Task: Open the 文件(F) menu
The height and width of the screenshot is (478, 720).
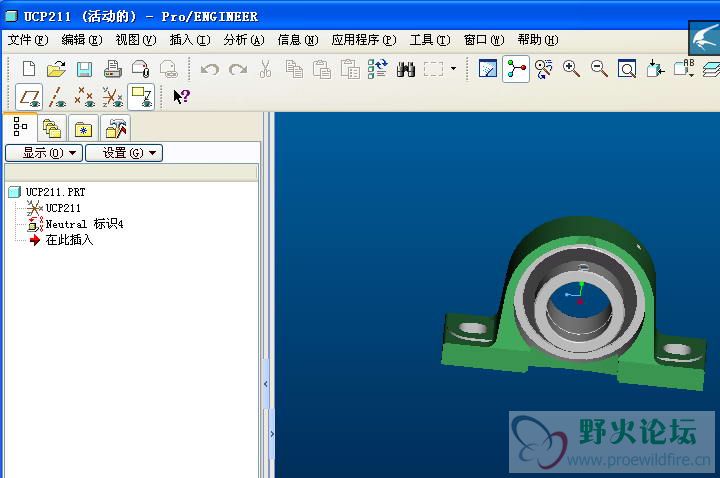Action: click(x=28, y=40)
